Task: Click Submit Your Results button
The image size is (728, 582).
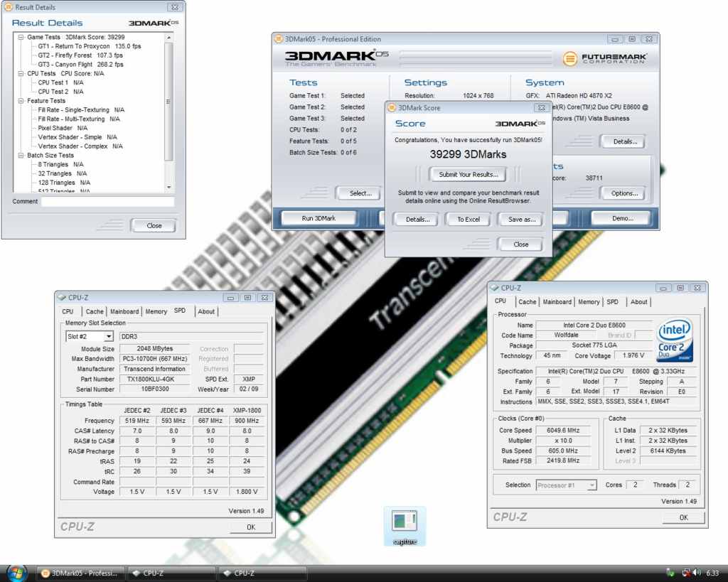Action: coord(468,175)
